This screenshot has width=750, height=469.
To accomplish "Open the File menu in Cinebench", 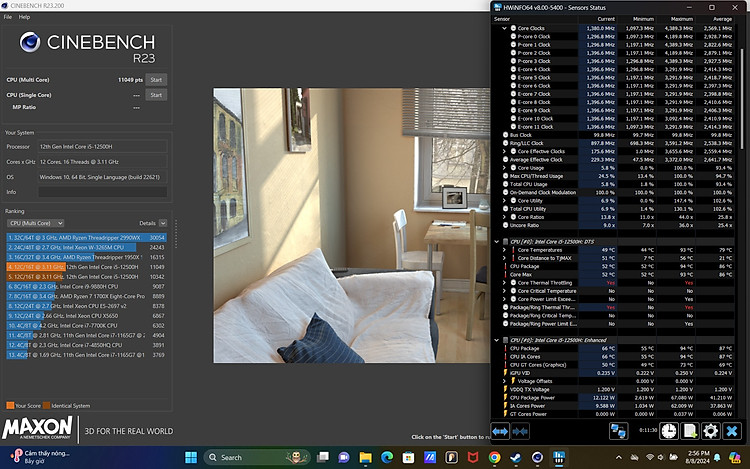I will click(8, 17).
